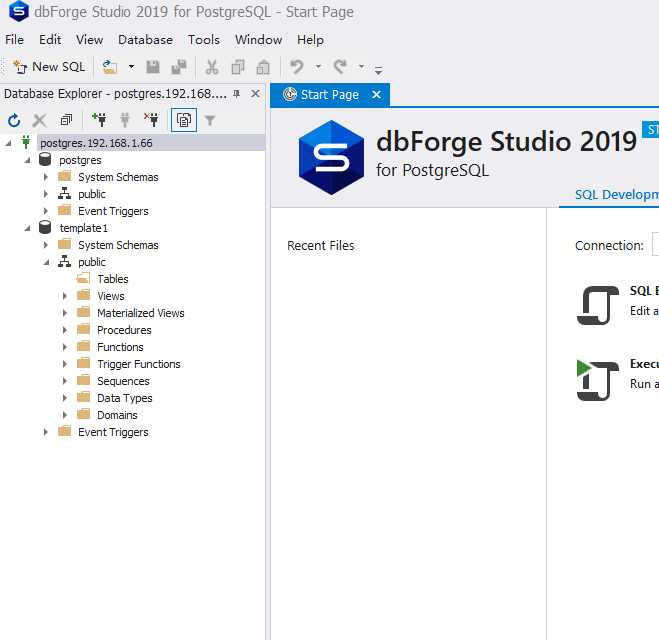Expand the Views folder
The image size is (659, 640).
click(x=65, y=296)
